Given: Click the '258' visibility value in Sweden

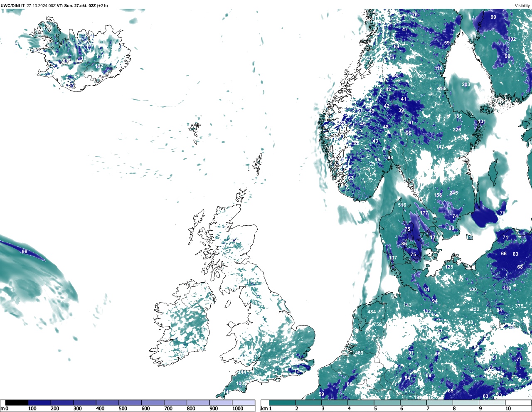Looking at the screenshot, I should (442, 89).
